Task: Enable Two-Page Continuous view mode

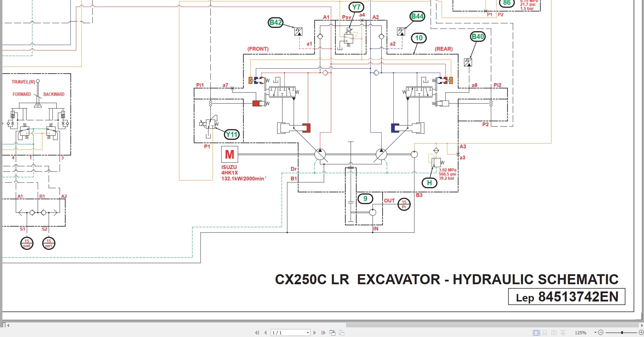Action: [x=563, y=332]
